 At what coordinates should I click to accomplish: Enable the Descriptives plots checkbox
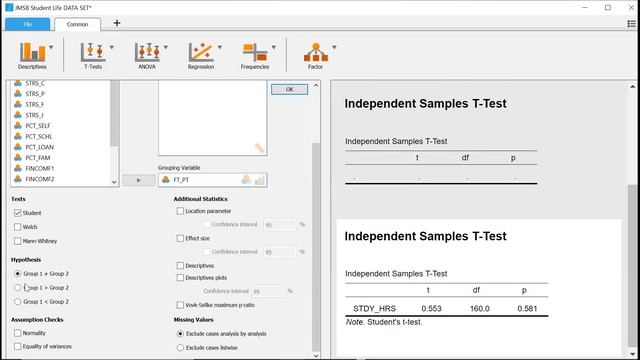pos(180,278)
